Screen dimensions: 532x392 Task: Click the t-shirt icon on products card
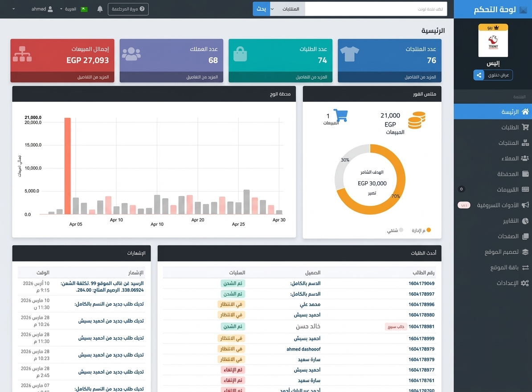pyautogui.click(x=349, y=54)
